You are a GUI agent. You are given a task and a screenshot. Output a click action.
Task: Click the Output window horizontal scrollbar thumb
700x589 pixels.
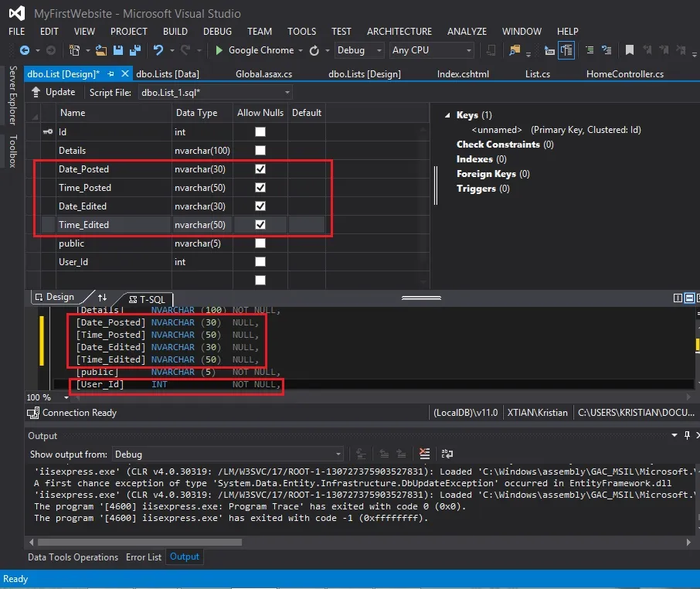pos(140,542)
